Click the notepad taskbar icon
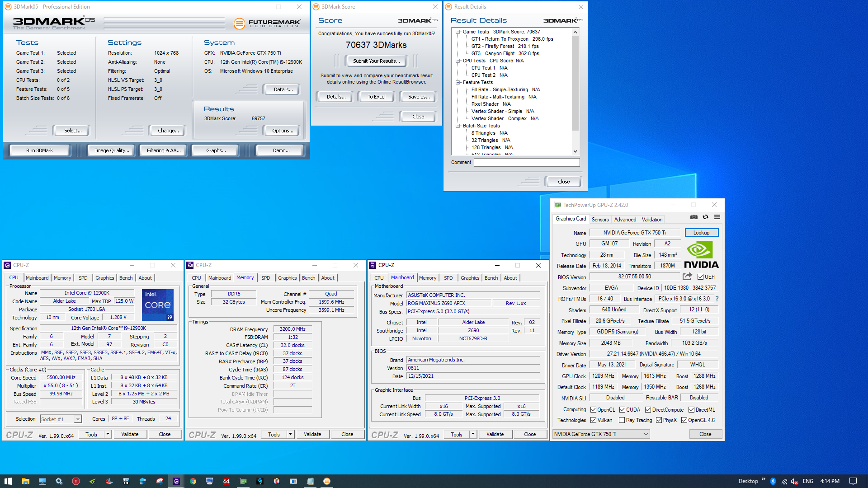This screenshot has width=868, height=488. click(310, 481)
